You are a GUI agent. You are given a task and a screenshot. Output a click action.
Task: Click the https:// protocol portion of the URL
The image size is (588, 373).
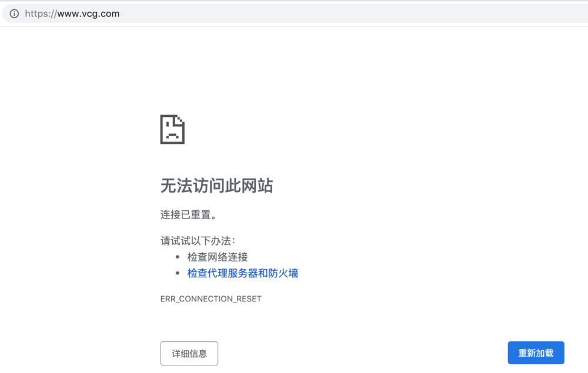coord(41,14)
